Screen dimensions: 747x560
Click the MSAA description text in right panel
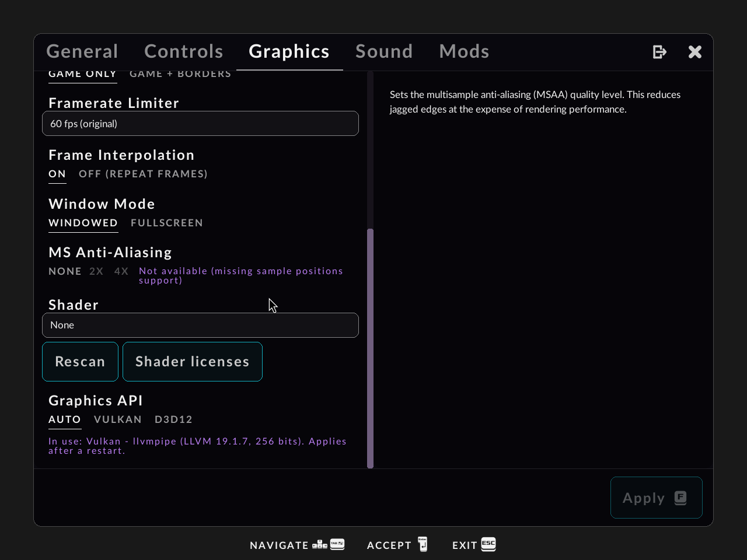point(535,101)
